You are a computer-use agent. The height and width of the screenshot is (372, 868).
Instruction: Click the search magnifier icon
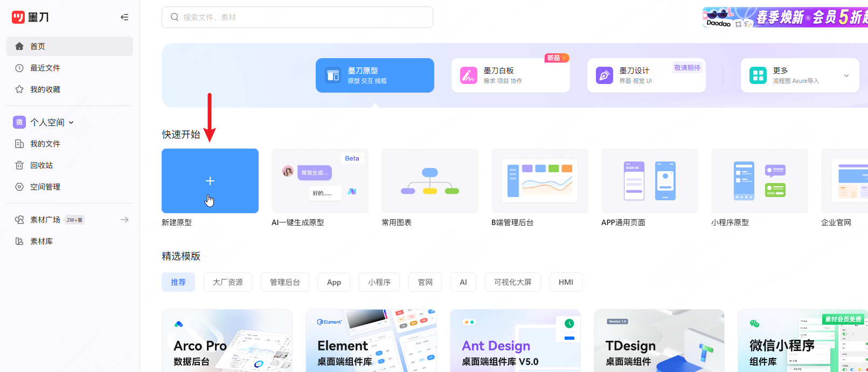pyautogui.click(x=175, y=17)
